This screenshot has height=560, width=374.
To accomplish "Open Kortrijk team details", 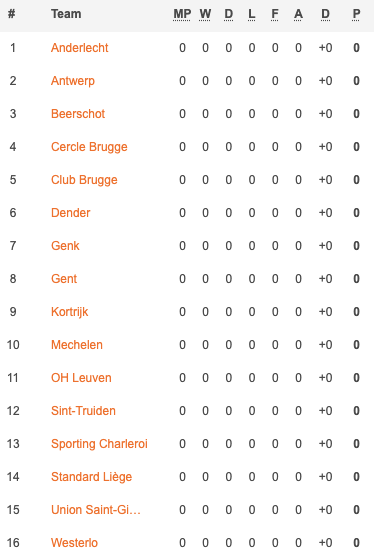I will pyautogui.click(x=69, y=312).
